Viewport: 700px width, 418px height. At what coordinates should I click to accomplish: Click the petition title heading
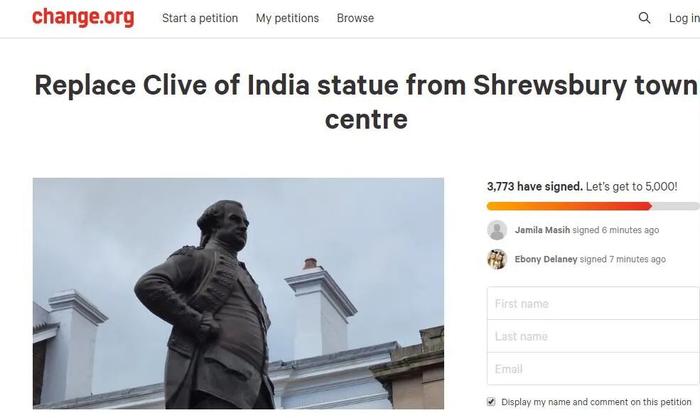pos(366,102)
